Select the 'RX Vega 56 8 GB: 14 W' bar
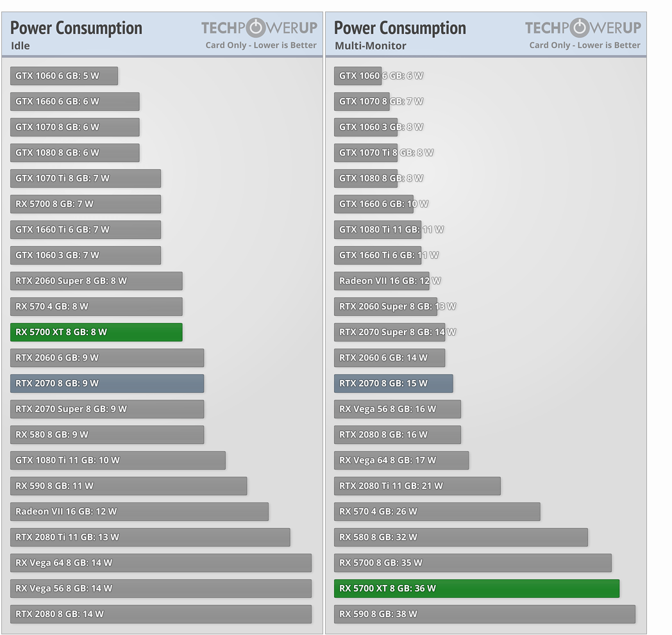 161,588
